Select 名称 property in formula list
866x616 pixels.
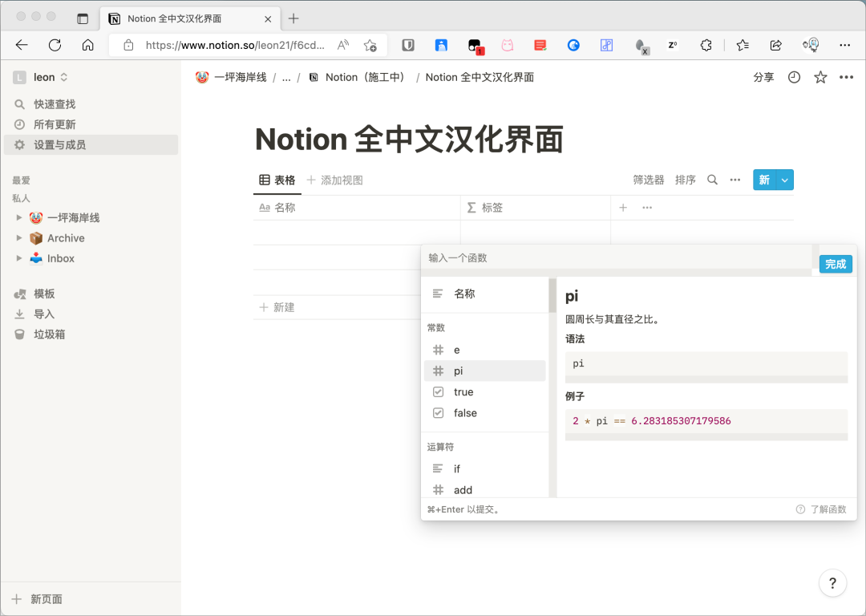485,294
